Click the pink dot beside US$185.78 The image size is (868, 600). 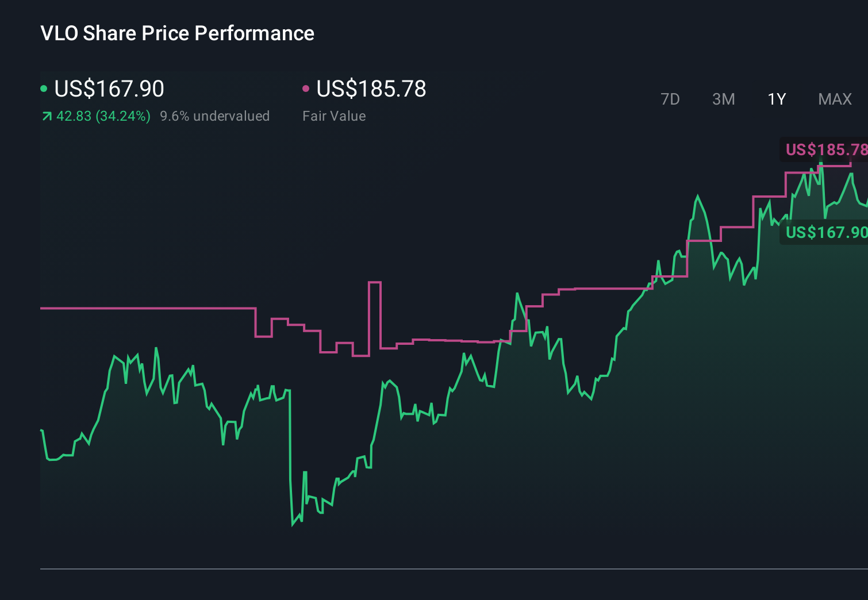(x=305, y=88)
